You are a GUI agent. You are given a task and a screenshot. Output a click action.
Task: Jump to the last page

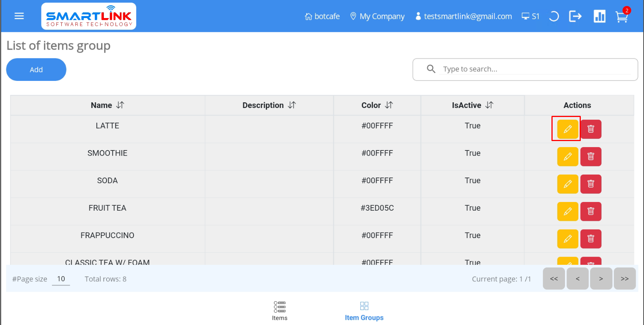[x=624, y=279]
